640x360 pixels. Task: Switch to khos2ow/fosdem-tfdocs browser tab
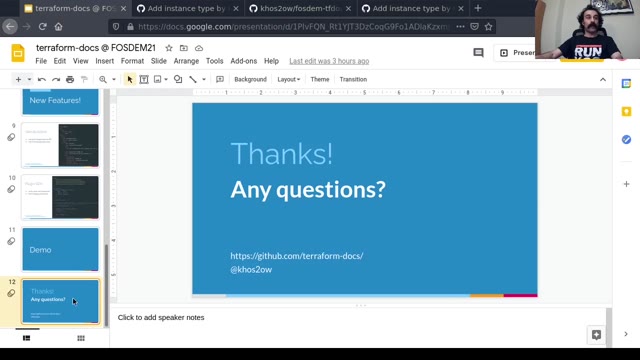click(x=301, y=9)
